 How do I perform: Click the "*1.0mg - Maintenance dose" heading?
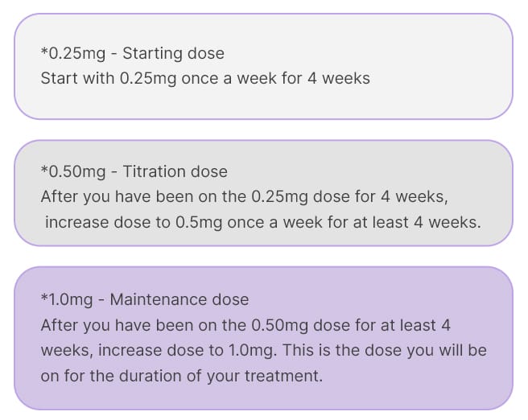(x=145, y=299)
